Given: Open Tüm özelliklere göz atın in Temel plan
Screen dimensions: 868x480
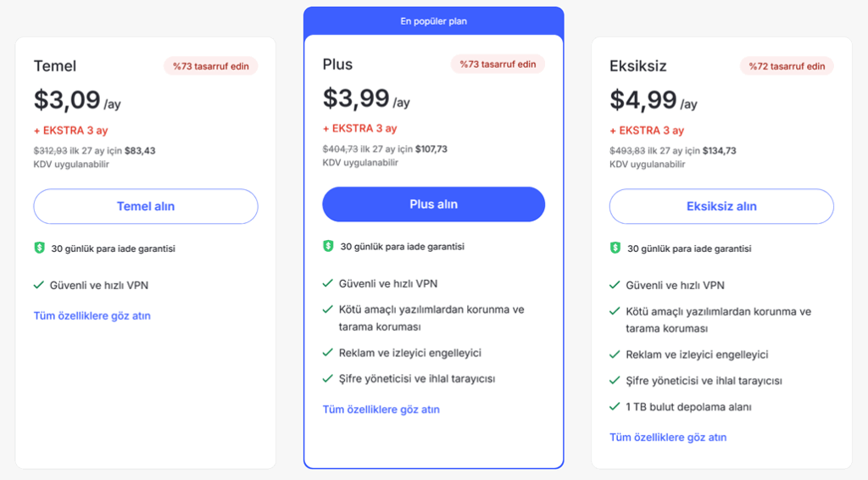Looking at the screenshot, I should click(92, 315).
